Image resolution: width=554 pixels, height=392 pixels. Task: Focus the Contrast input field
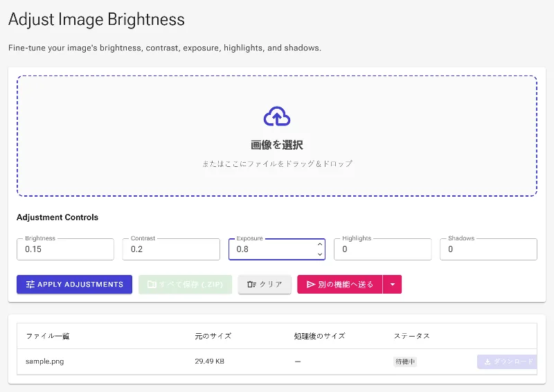(x=171, y=249)
